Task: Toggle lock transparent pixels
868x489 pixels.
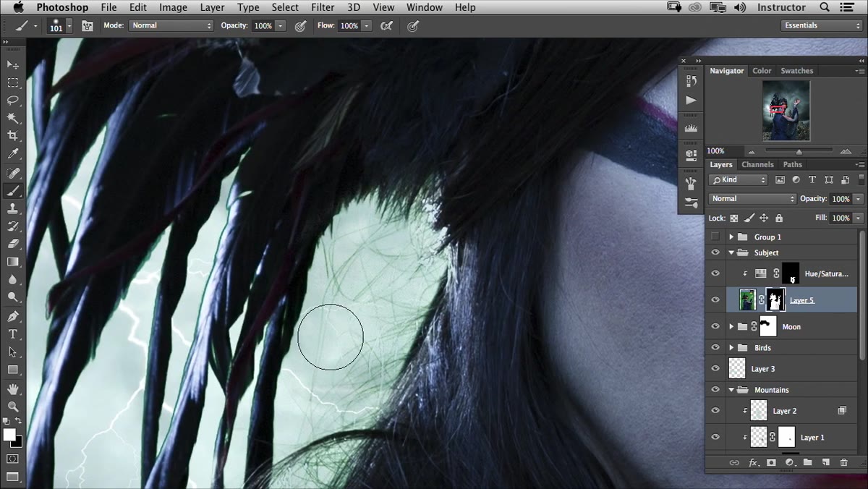Action: tap(734, 218)
